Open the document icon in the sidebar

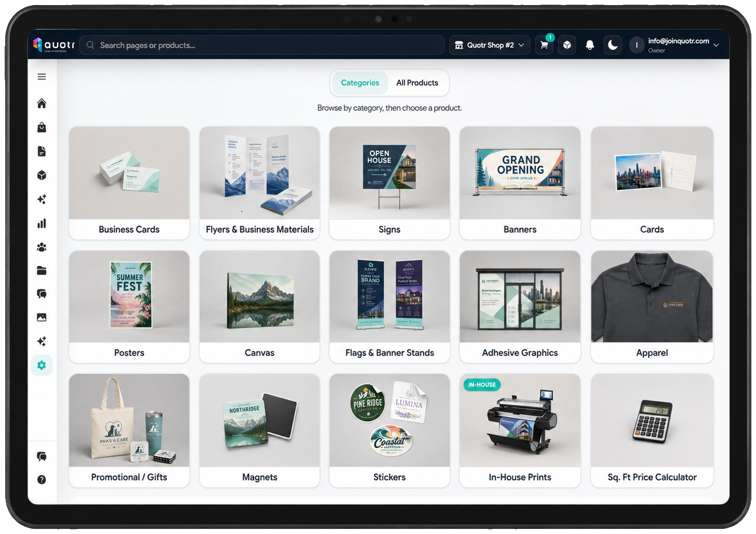pos(41,151)
